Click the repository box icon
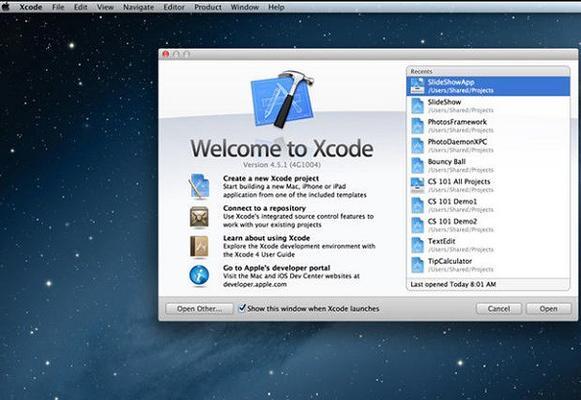 199,217
